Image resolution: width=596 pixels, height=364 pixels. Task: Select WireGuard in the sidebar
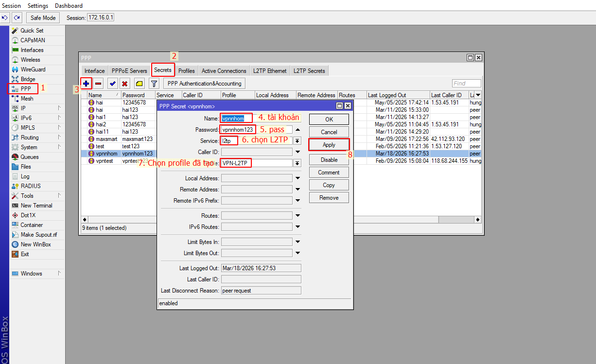click(x=33, y=69)
